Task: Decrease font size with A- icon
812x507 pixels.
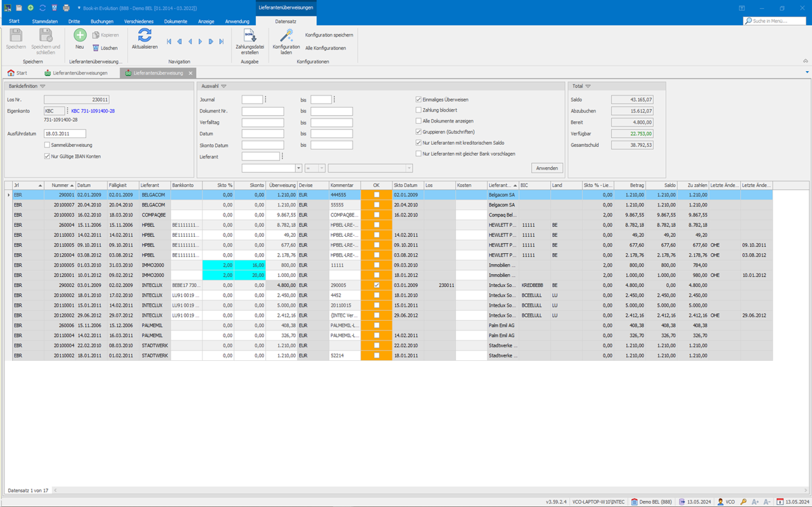Action: 767,502
